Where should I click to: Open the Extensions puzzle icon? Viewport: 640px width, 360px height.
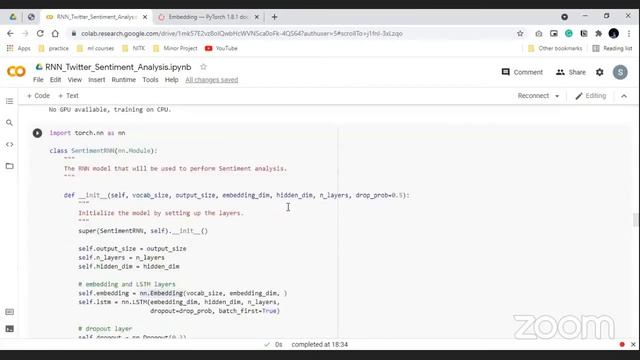click(598, 33)
